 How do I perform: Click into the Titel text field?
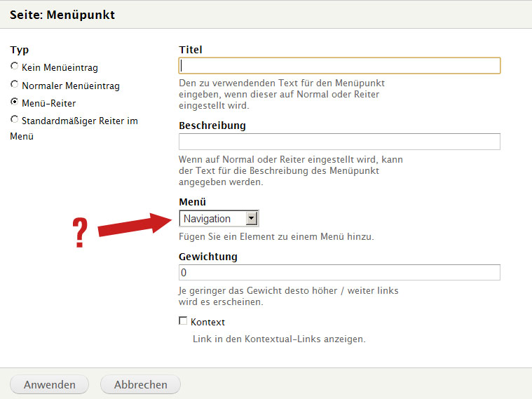pos(339,65)
